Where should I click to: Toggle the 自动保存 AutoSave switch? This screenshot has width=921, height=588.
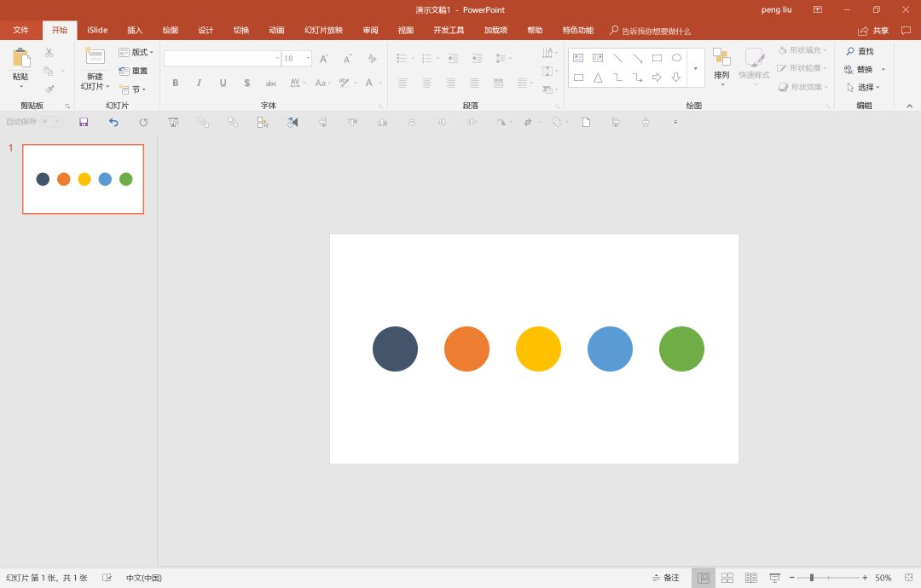point(51,122)
